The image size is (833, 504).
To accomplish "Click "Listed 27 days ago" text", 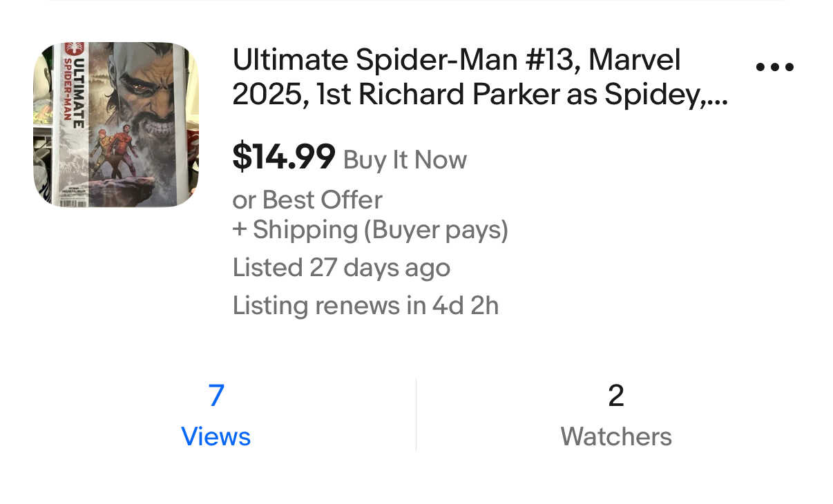I will tap(341, 268).
